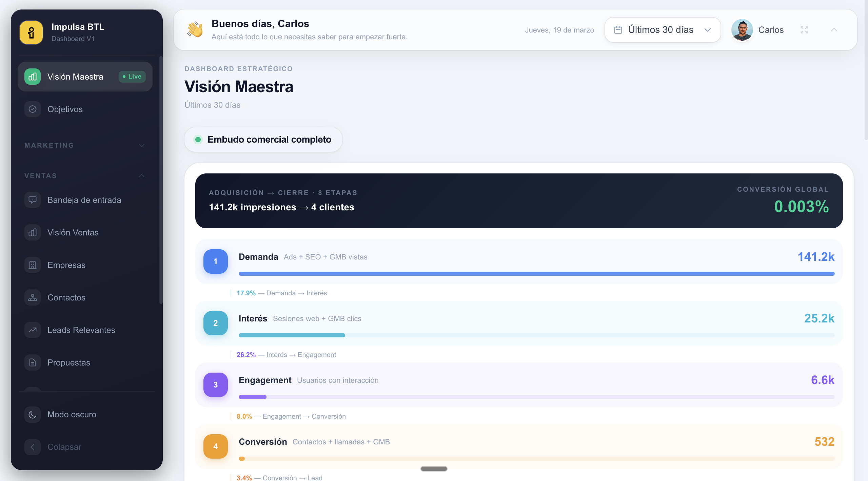
Task: Select the Visión Maestra chart icon
Action: [x=32, y=76]
